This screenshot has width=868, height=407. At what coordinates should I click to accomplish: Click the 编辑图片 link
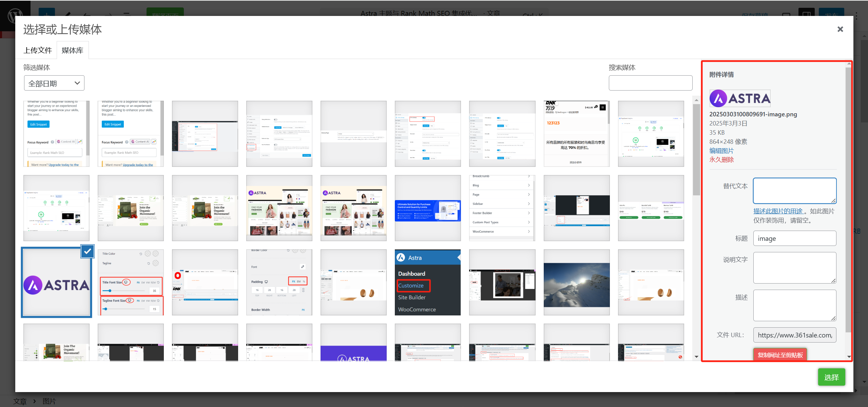tap(721, 151)
